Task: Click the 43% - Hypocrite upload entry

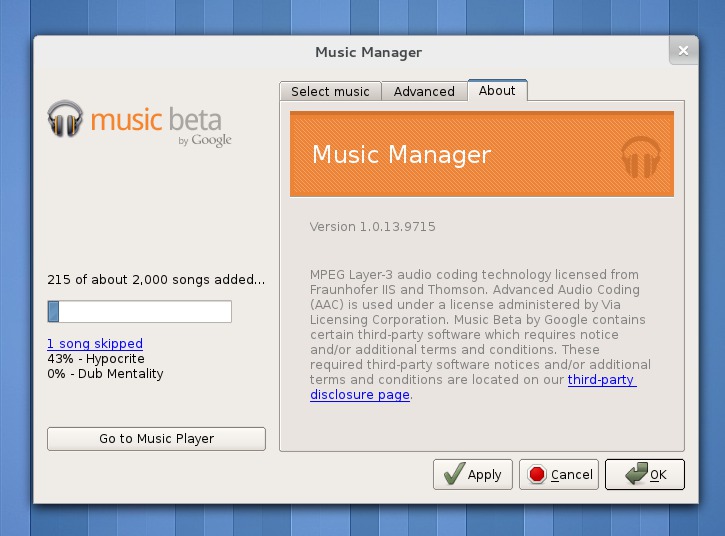Action: 96,359
